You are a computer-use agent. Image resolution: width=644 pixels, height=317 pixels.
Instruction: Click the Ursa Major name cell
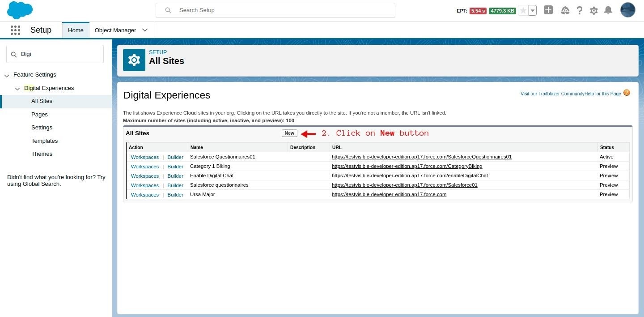[x=203, y=194]
